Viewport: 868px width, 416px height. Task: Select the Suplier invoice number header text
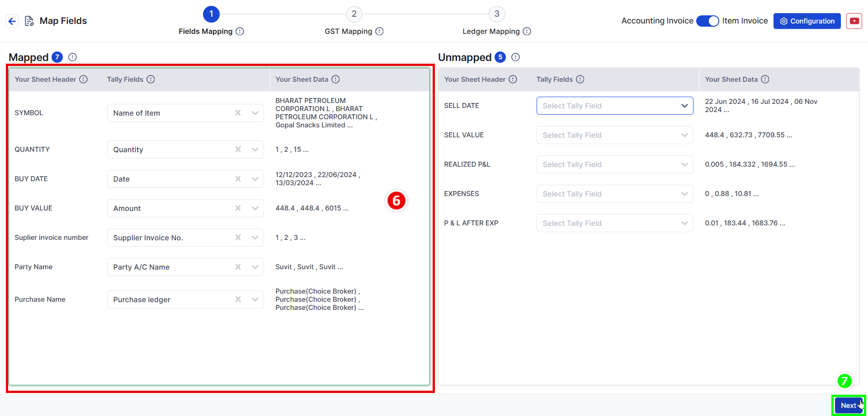point(52,238)
